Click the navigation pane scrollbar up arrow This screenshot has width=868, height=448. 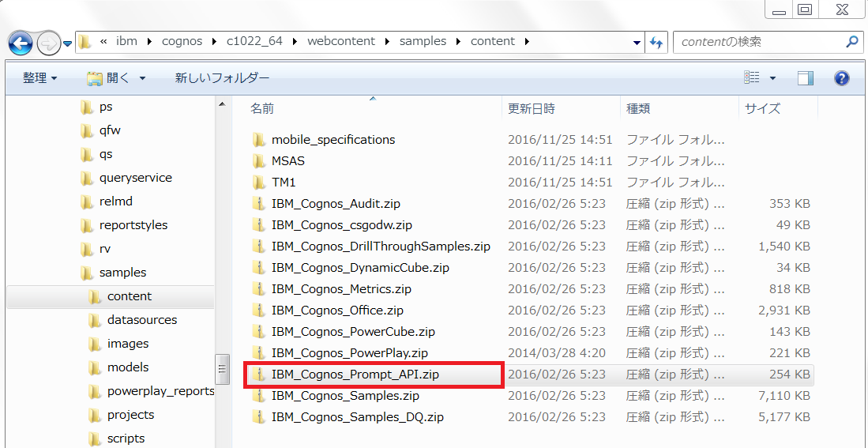coord(222,104)
